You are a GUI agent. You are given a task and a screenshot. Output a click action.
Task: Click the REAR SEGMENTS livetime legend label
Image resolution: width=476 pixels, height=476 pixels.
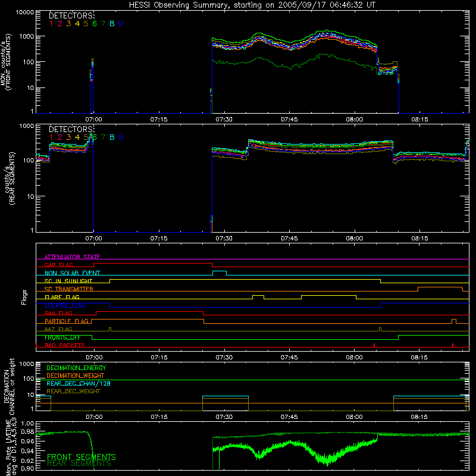click(79, 464)
